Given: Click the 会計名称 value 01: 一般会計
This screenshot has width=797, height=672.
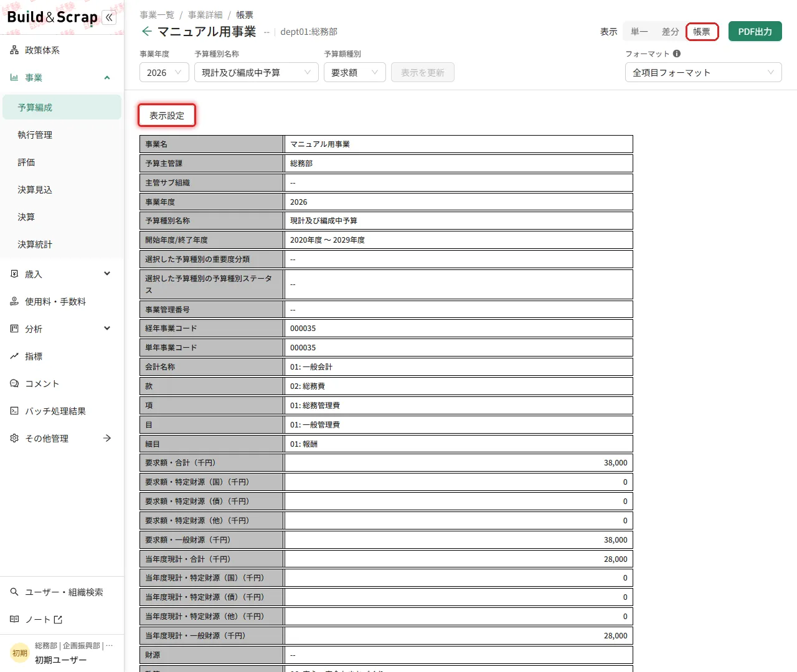Looking at the screenshot, I should point(311,367).
